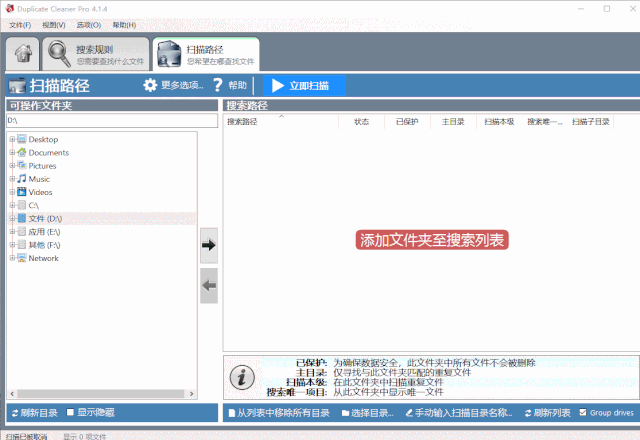Expand the Documents tree node
640x440 pixels.
[12, 152]
